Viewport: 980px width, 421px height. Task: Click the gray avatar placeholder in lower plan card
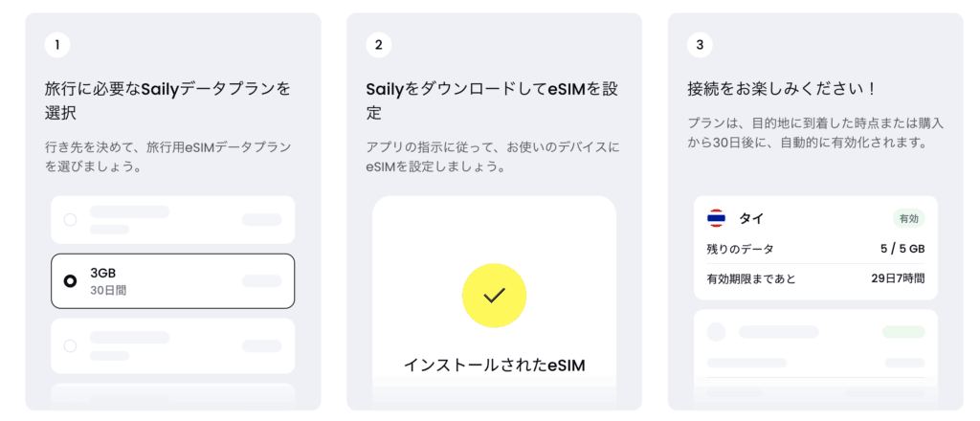716,332
